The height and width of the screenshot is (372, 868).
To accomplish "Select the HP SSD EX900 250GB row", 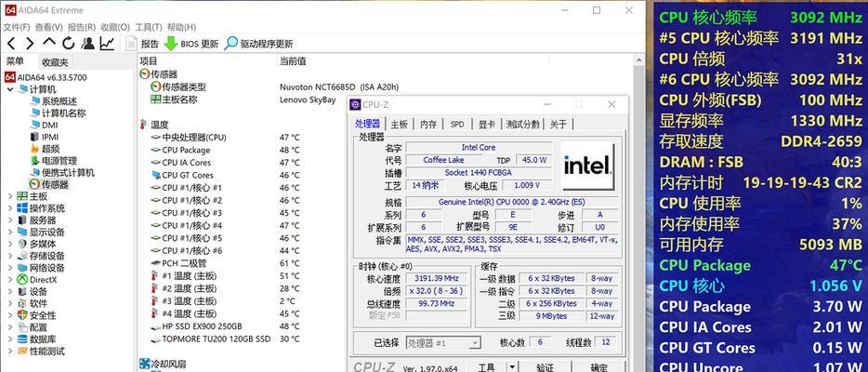I will (x=225, y=326).
